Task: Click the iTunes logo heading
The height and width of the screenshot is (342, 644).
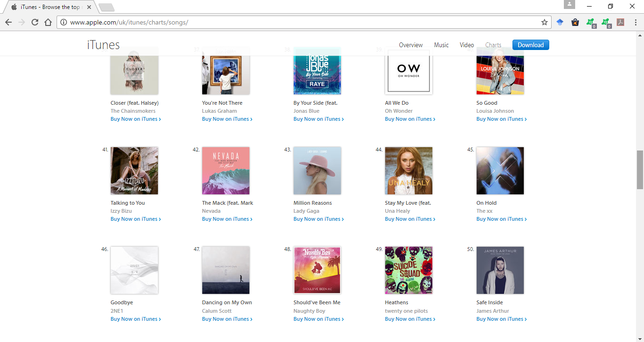Action: coord(103,45)
